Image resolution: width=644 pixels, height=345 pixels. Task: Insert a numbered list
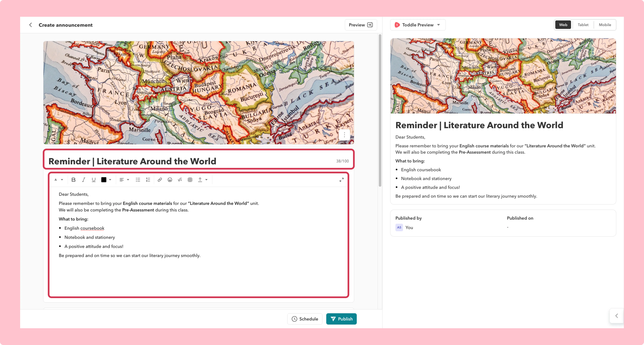tap(148, 180)
